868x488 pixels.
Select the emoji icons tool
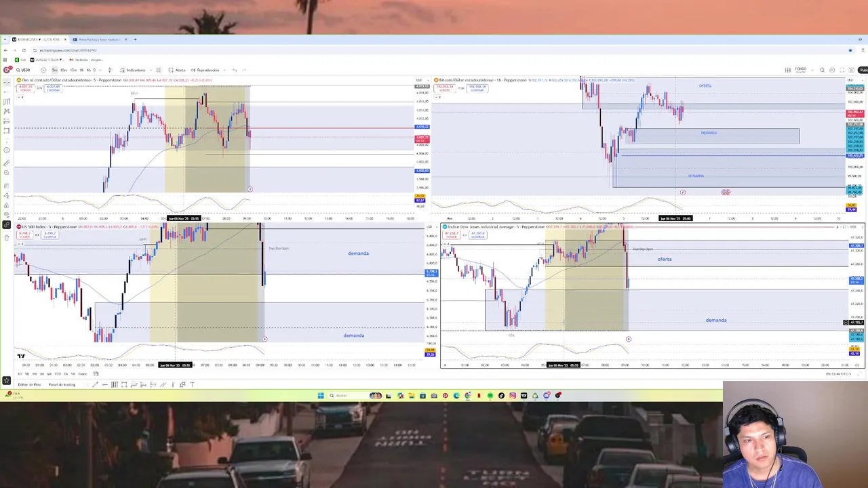coord(7,150)
